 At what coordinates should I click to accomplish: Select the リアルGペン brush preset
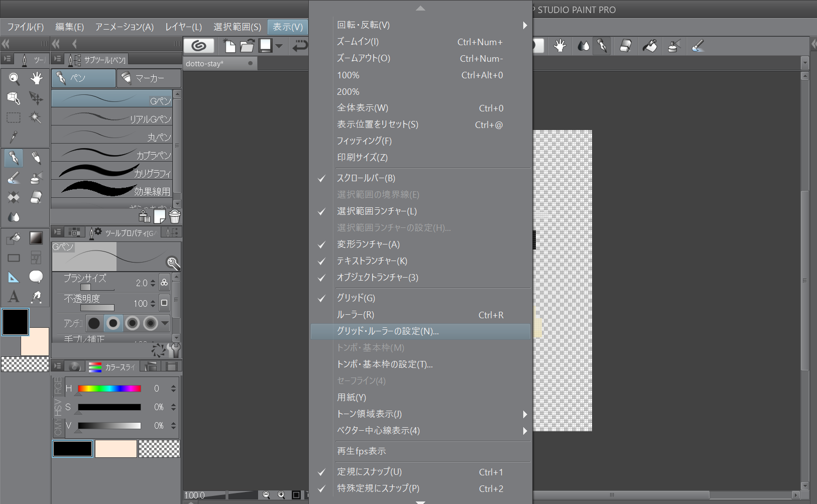111,116
